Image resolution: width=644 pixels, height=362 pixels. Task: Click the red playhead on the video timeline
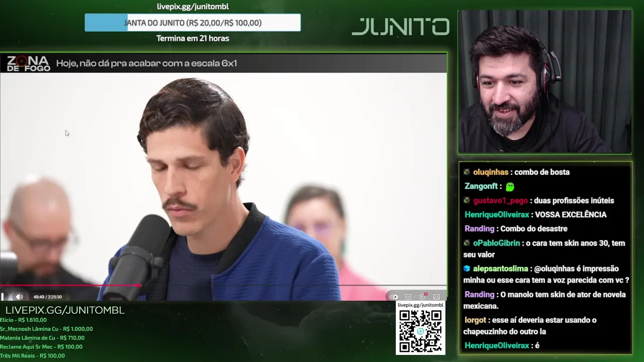(x=139, y=286)
